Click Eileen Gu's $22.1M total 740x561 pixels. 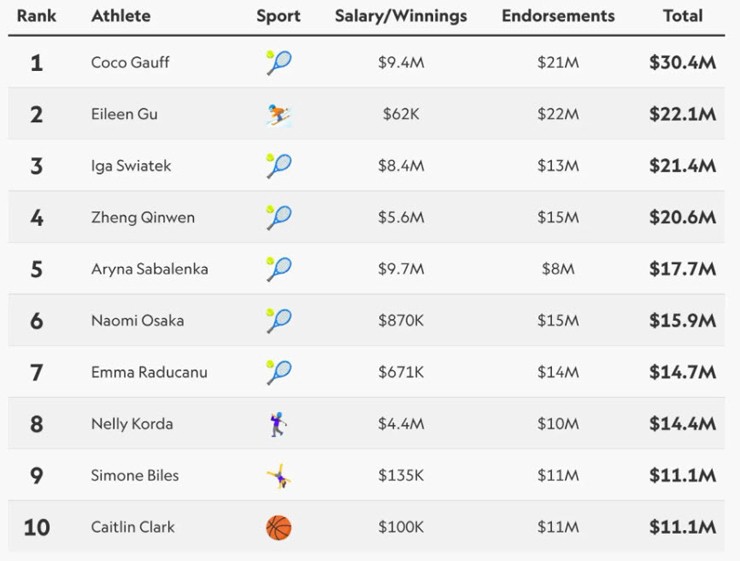(x=683, y=114)
